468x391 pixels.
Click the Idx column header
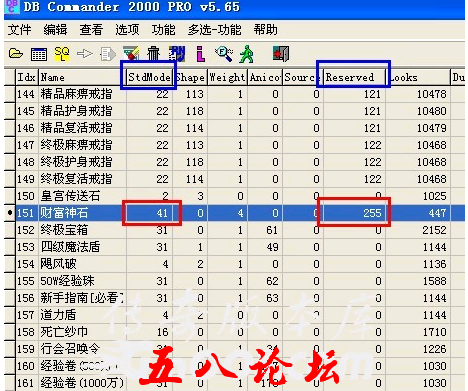click(x=27, y=77)
